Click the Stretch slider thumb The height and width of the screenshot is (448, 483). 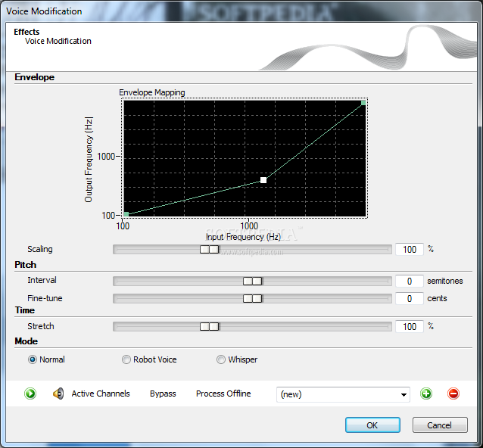209,326
